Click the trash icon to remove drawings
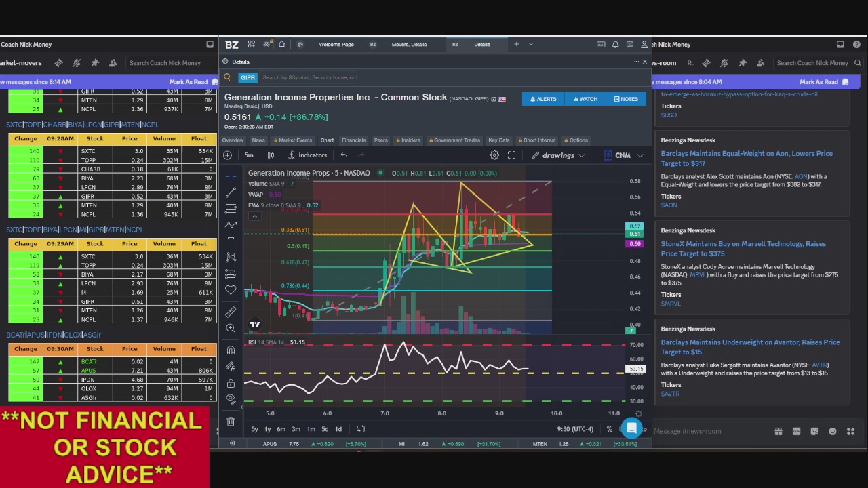The height and width of the screenshot is (488, 868). (231, 422)
